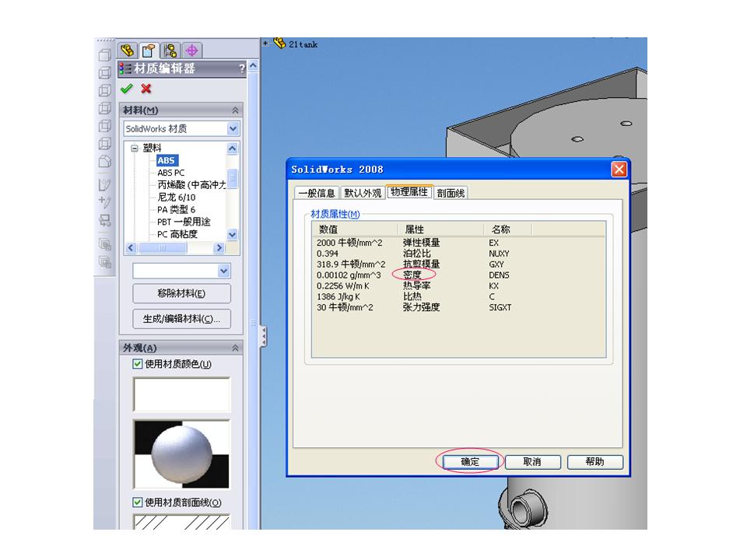
Task: Click the 材质编辑器 colored-dots title icon
Action: pyautogui.click(x=124, y=68)
